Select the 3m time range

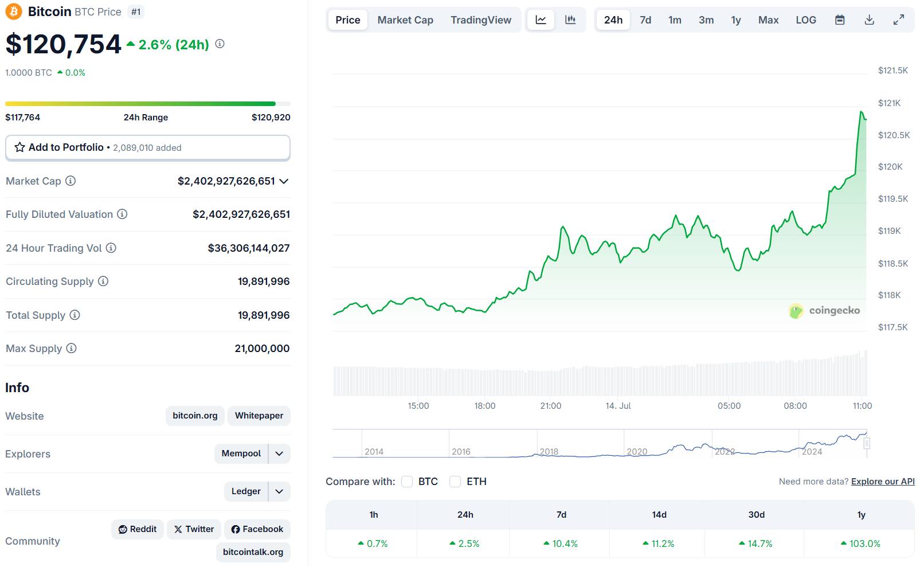706,20
